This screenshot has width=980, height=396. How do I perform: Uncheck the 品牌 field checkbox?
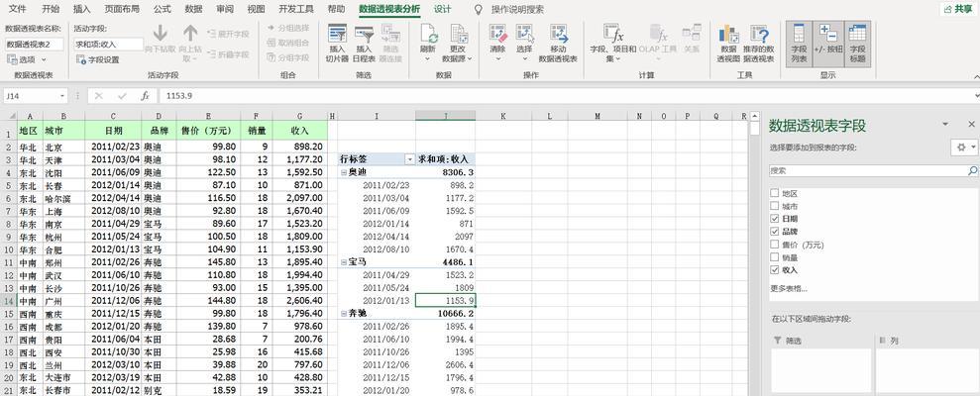[775, 231]
